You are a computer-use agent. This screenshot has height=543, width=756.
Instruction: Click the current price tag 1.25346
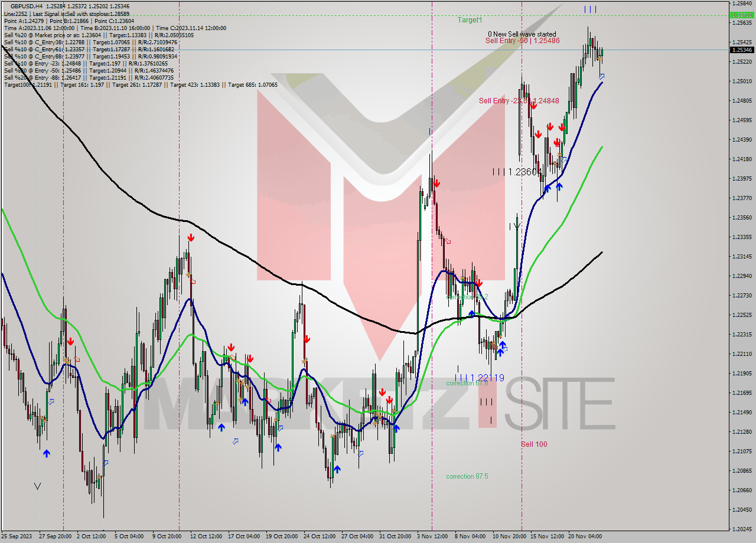click(742, 50)
